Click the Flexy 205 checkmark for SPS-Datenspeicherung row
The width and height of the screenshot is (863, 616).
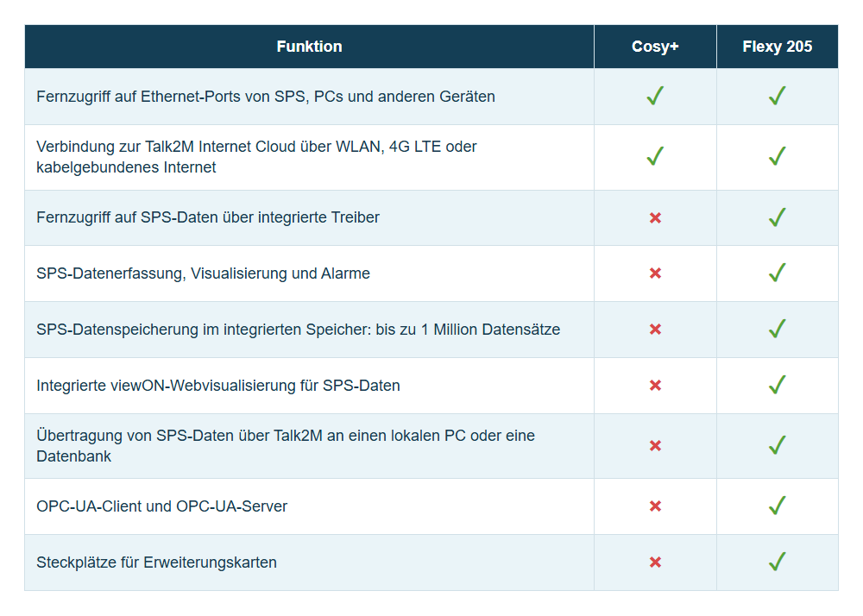click(778, 329)
